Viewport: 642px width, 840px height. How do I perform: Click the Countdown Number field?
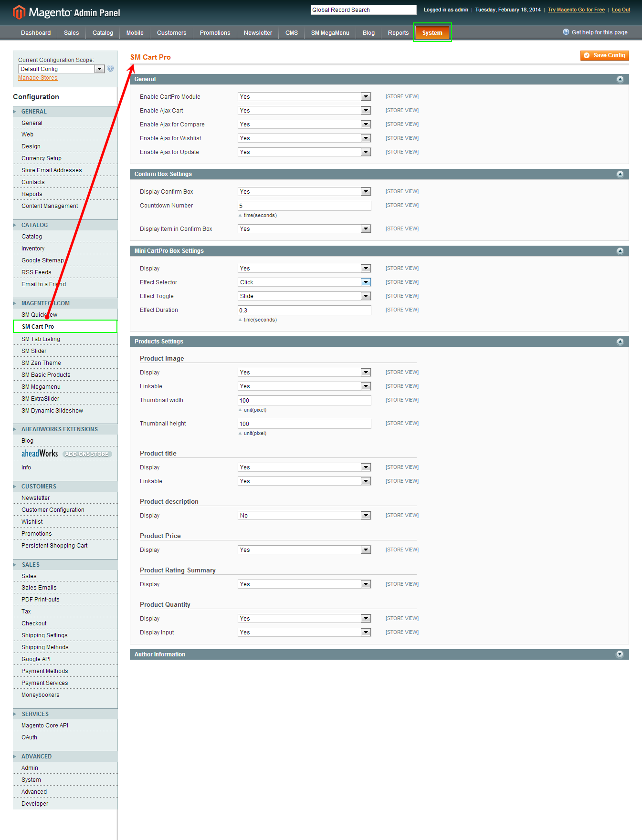tap(304, 206)
